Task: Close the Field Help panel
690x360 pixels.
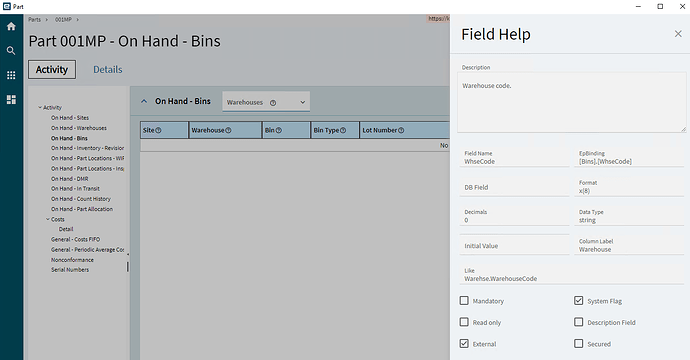Action: [678, 34]
